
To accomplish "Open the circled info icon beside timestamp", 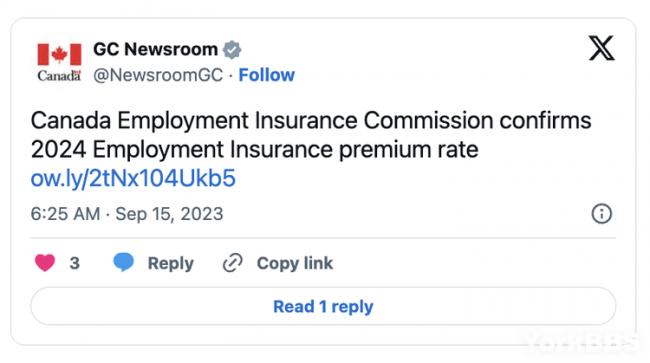I will tap(601, 214).
